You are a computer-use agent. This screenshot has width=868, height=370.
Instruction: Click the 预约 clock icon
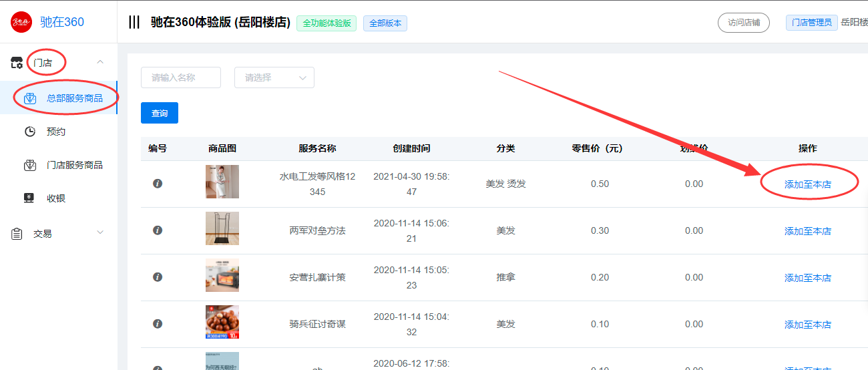coord(30,132)
